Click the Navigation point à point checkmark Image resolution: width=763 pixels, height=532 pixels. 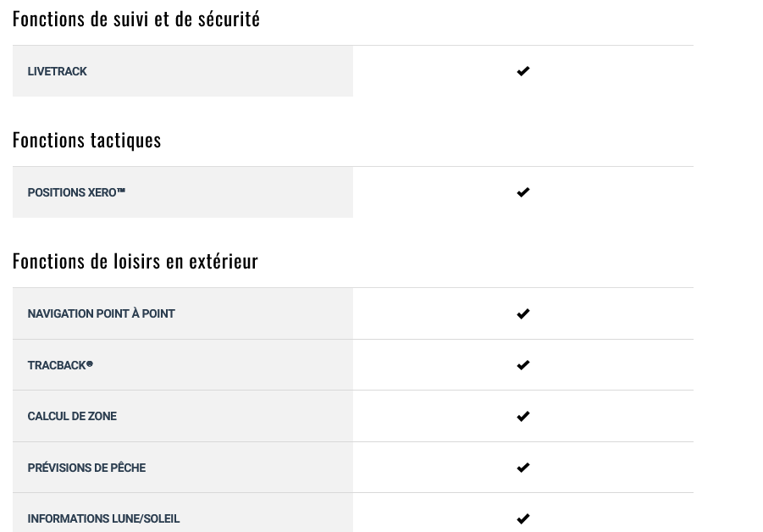[x=523, y=313]
